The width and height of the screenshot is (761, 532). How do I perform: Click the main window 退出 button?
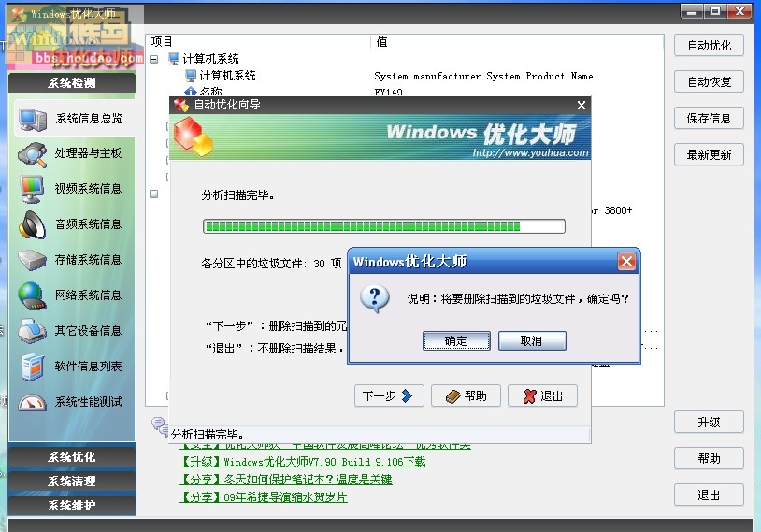point(709,496)
